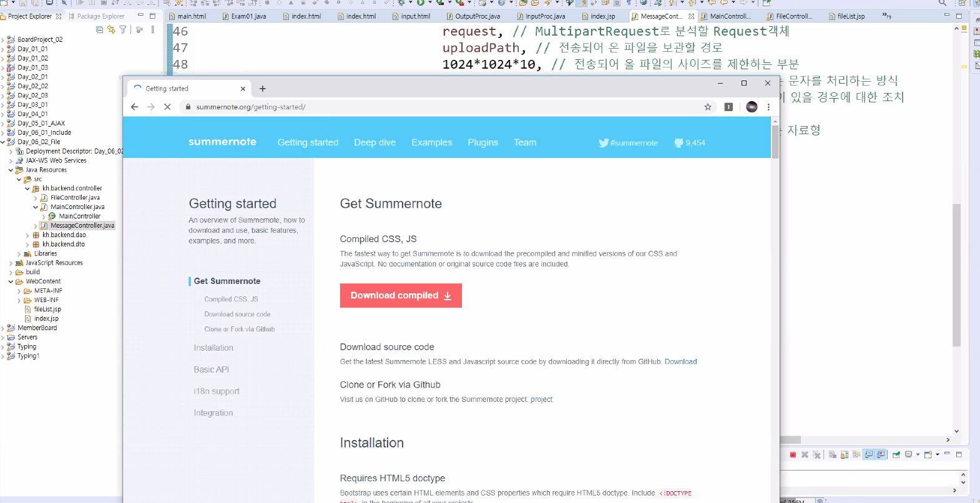
Task: Collapse the kh.backend.controller package
Action: pos(27,188)
